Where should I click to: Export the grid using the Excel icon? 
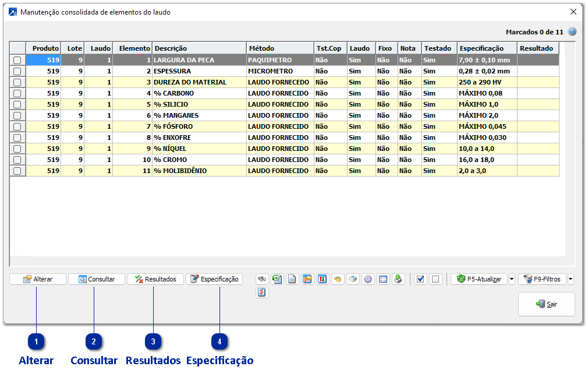277,279
